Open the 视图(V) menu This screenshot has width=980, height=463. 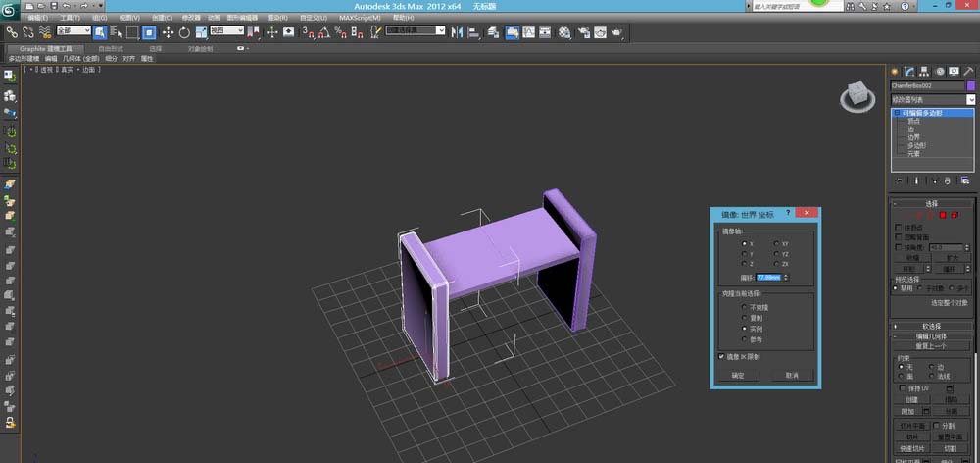pyautogui.click(x=129, y=18)
